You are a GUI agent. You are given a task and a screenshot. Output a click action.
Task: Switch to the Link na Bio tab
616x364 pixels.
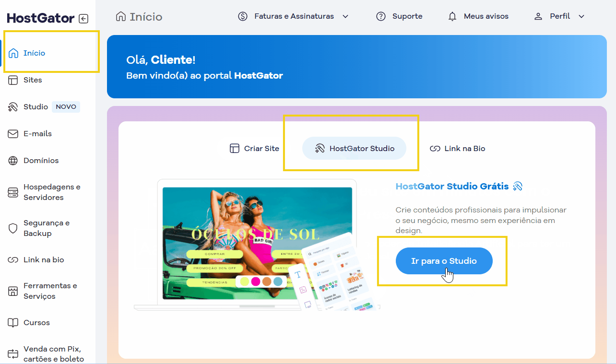[x=457, y=149]
